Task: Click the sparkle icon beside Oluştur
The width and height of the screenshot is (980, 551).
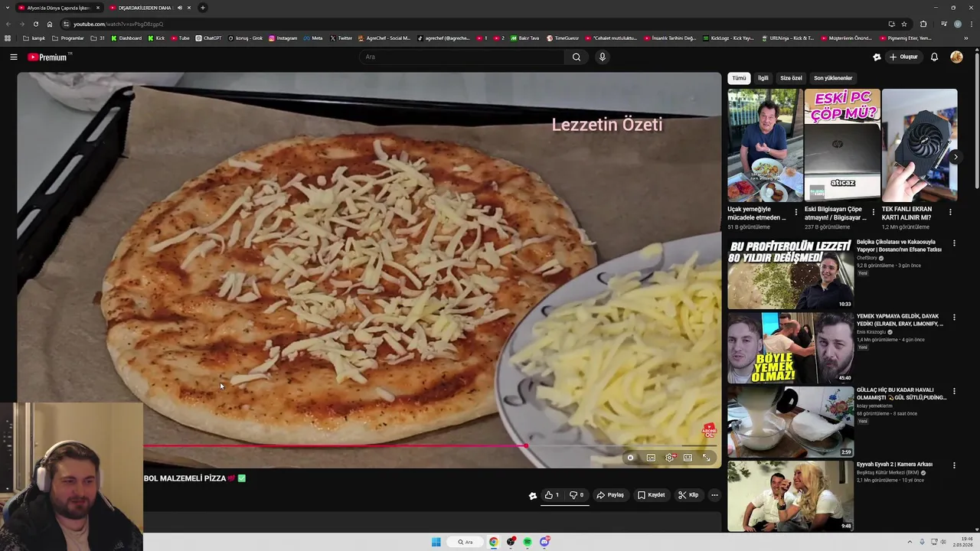Action: [877, 57]
